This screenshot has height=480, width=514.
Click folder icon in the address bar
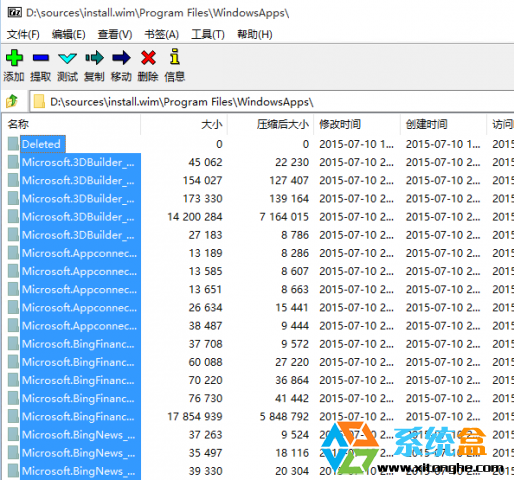click(x=39, y=101)
